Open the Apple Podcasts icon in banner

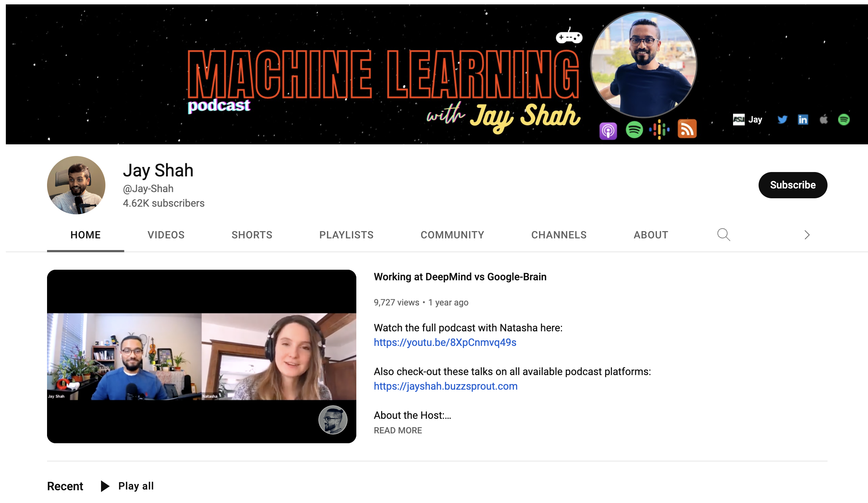click(608, 130)
